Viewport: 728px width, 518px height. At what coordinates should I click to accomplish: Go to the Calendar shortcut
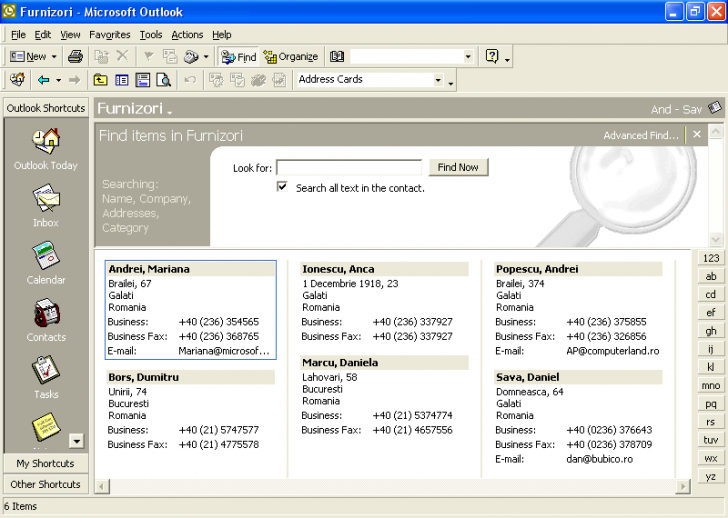click(x=45, y=262)
